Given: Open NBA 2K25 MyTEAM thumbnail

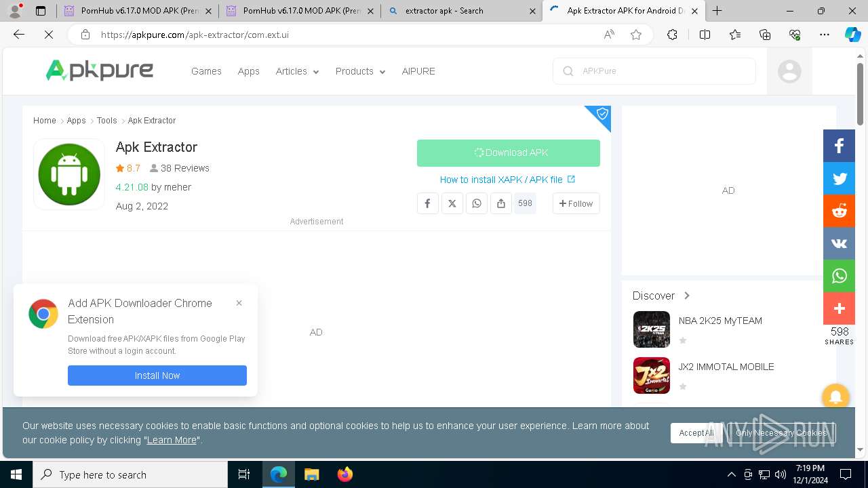Looking at the screenshot, I should (x=652, y=329).
